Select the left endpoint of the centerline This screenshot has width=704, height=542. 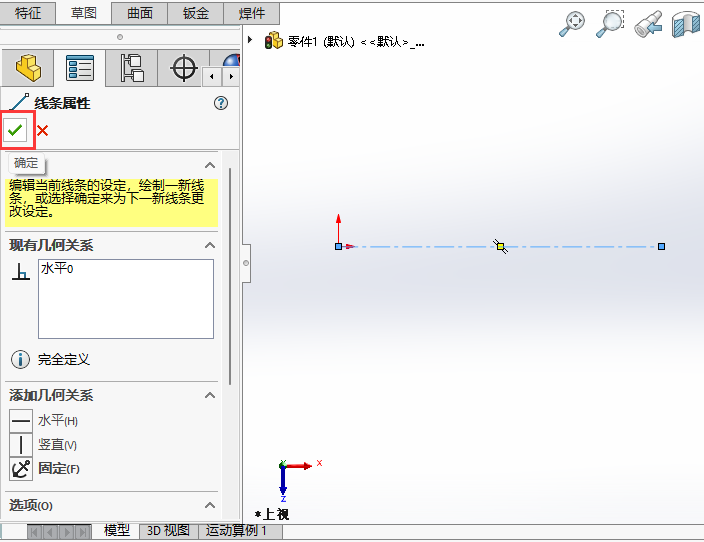pyautogui.click(x=339, y=247)
